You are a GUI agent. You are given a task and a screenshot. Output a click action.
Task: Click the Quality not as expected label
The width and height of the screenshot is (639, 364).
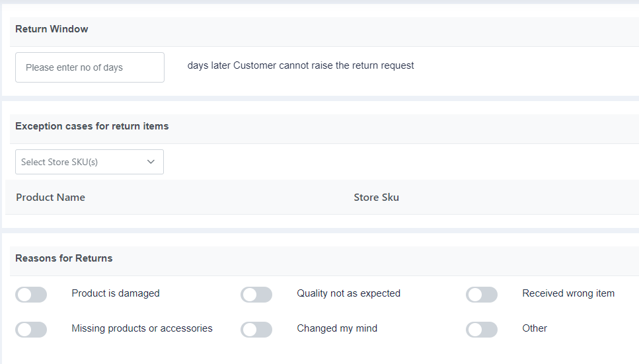point(348,293)
